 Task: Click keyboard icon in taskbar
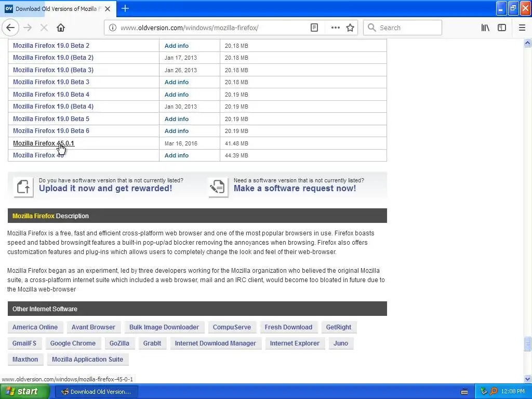(464, 392)
